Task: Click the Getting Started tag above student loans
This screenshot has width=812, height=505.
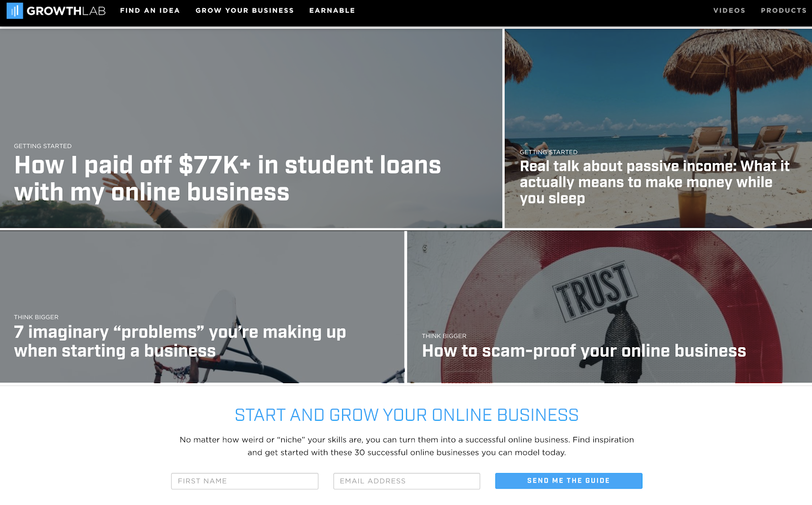Action: [x=43, y=146]
